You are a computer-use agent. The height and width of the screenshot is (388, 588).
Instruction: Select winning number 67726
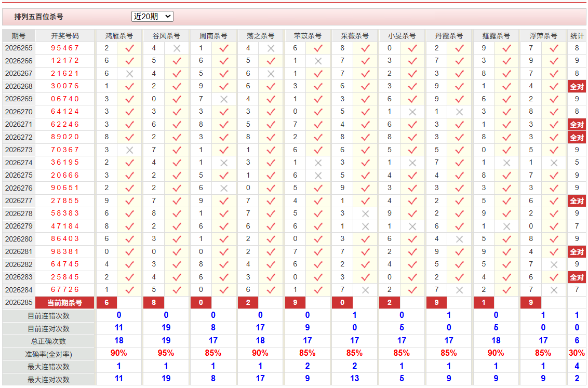tap(65, 290)
